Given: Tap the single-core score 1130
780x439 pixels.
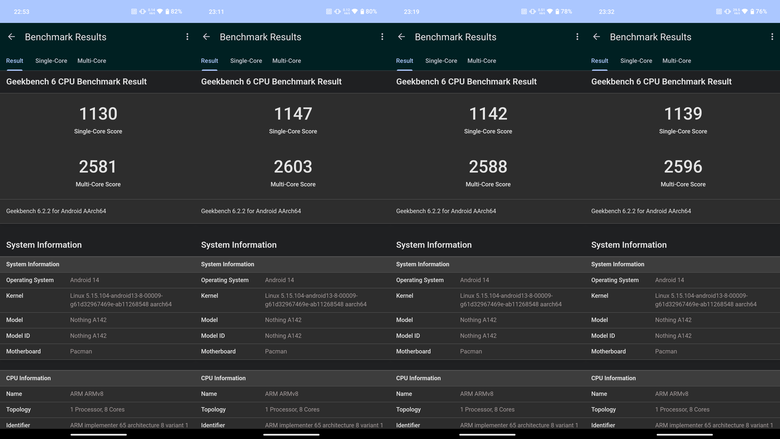Looking at the screenshot, I should [98, 114].
